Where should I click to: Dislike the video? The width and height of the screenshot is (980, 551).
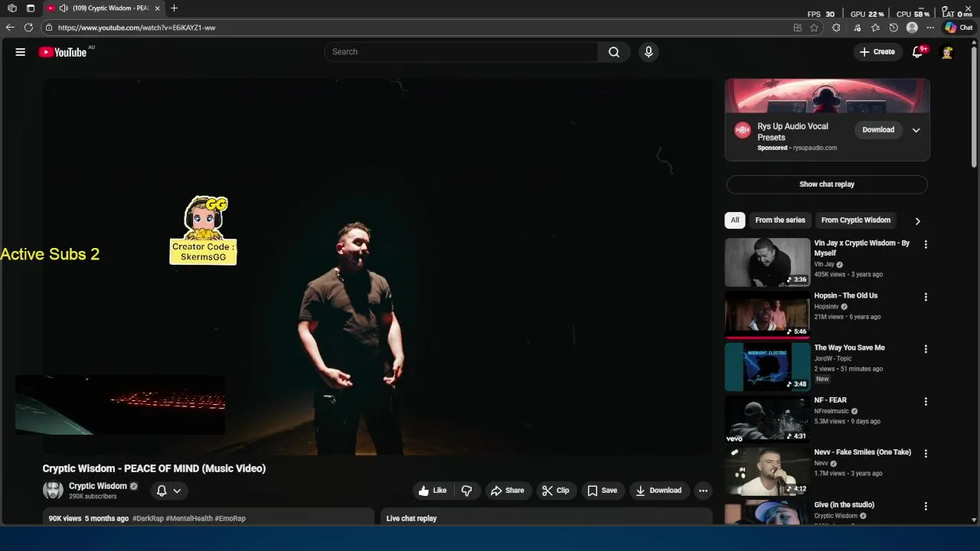click(x=467, y=491)
